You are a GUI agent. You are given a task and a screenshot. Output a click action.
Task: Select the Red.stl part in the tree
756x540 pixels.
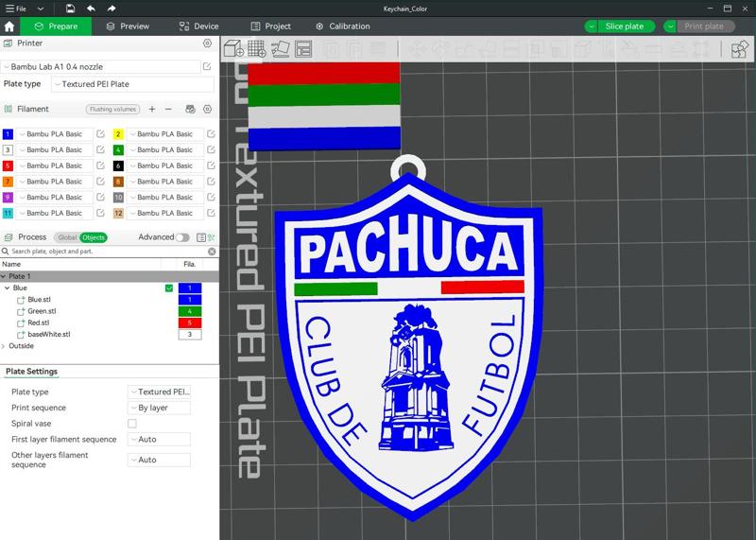38,322
